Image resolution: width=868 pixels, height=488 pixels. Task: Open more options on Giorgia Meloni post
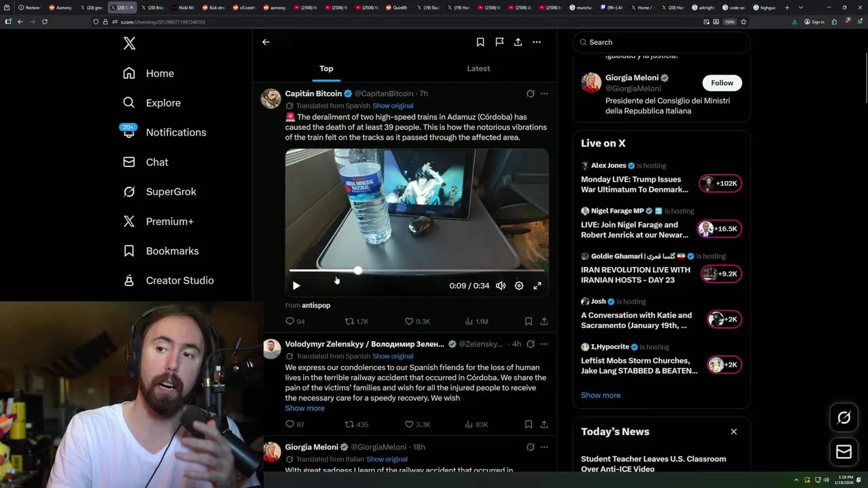pyautogui.click(x=544, y=447)
